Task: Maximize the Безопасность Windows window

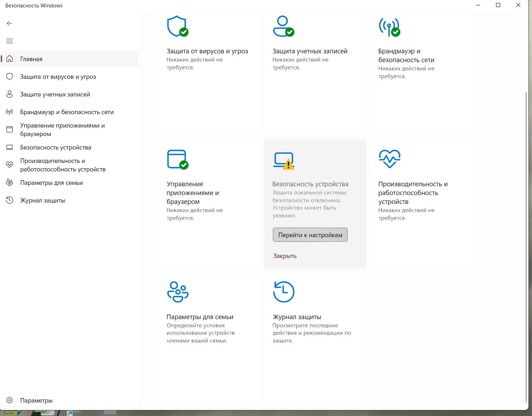Action: pos(498,5)
